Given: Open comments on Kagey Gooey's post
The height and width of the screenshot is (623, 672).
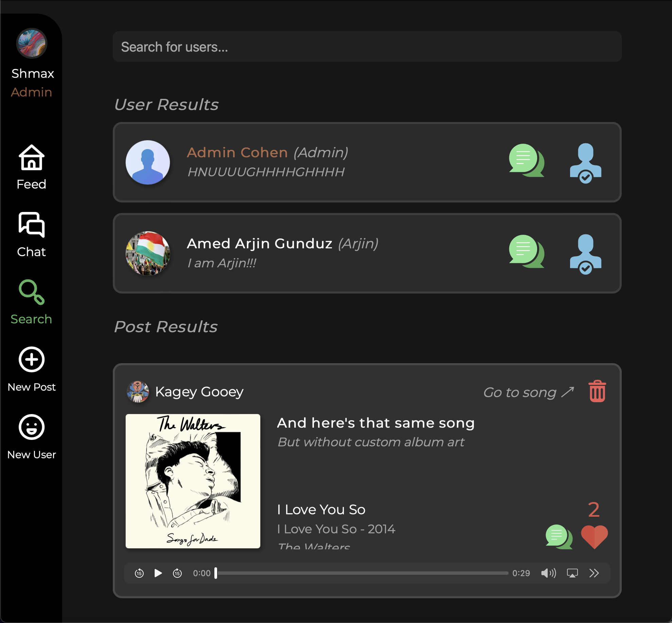Looking at the screenshot, I should pos(559,536).
